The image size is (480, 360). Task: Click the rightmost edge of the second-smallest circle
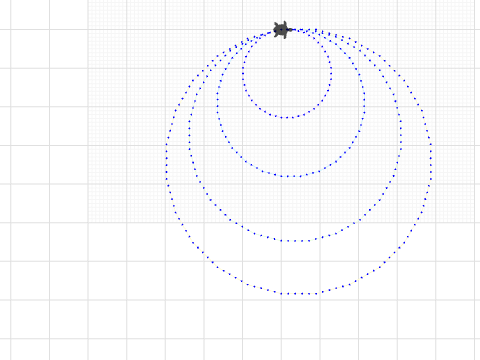click(x=364, y=103)
